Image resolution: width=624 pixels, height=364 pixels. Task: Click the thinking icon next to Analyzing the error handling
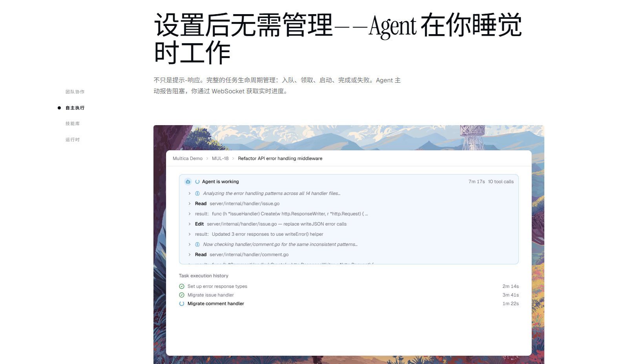[197, 193]
